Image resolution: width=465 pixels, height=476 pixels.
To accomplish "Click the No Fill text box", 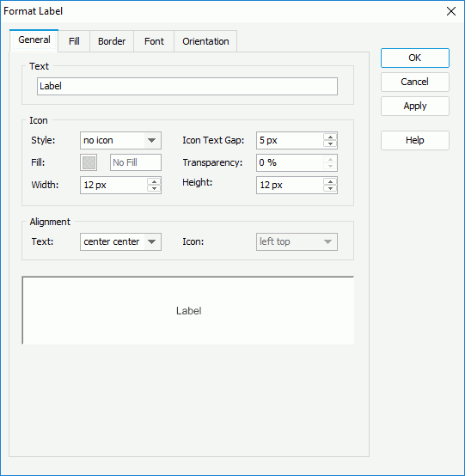I will 136,162.
